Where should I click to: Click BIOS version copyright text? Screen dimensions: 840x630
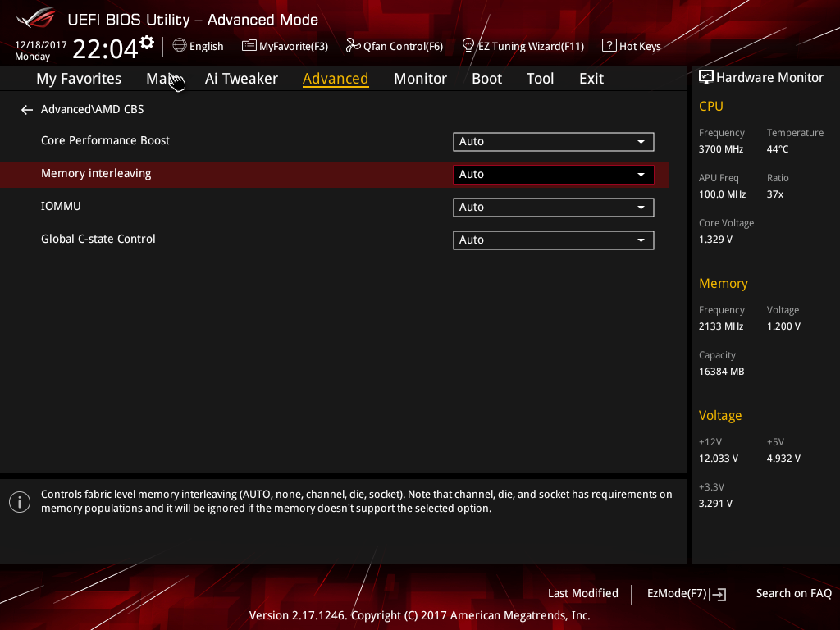click(x=419, y=615)
